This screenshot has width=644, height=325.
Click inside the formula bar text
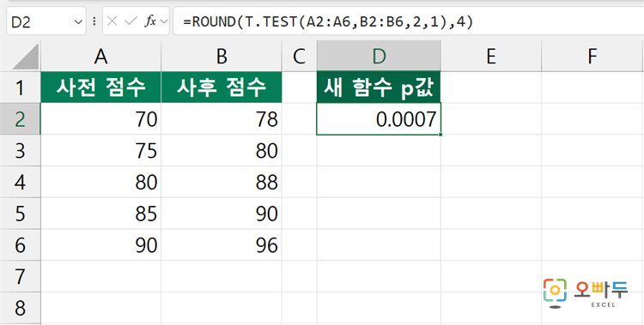(329, 22)
